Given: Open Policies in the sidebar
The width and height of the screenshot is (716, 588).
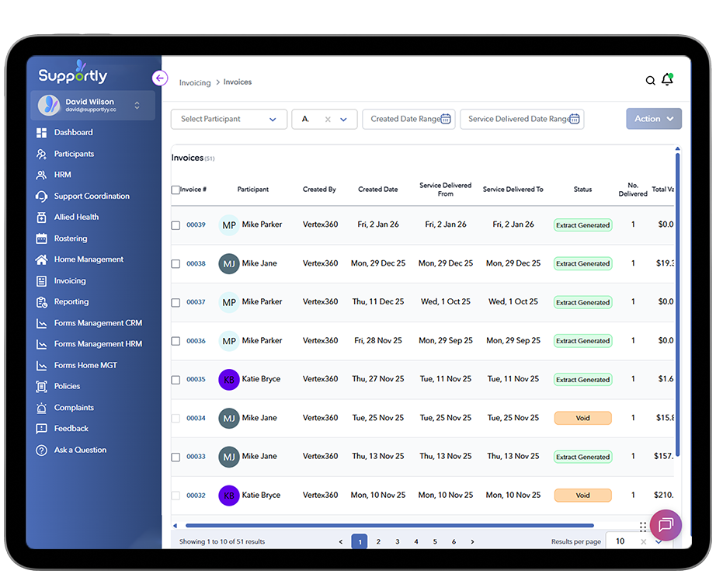Looking at the screenshot, I should coord(67,387).
